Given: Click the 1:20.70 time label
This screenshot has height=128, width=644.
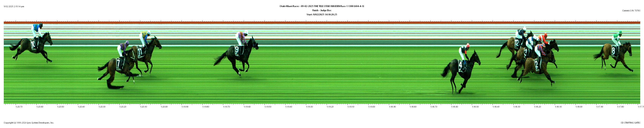Looking at the screenshot, I should tap(19, 107).
